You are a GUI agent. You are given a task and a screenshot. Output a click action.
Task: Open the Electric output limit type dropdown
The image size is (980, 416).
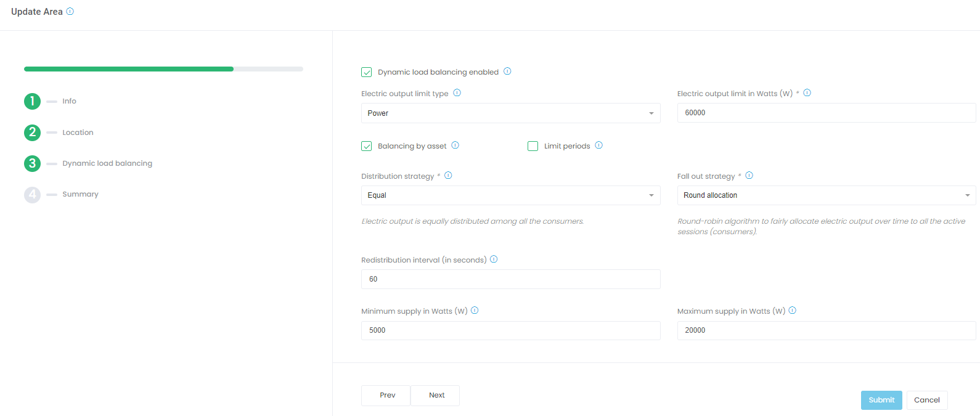pyautogui.click(x=510, y=113)
